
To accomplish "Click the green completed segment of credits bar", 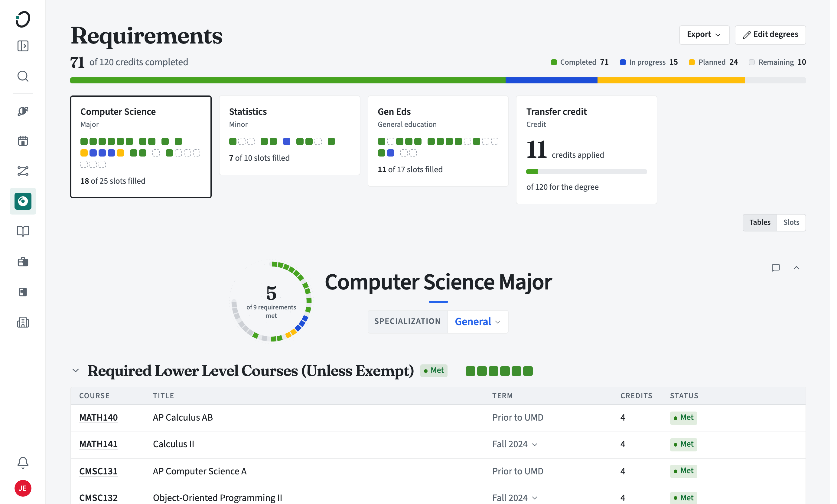I will pyautogui.click(x=288, y=80).
